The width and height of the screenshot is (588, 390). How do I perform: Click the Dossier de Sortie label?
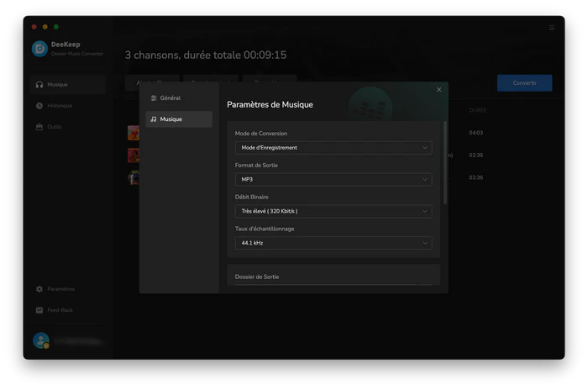[257, 277]
